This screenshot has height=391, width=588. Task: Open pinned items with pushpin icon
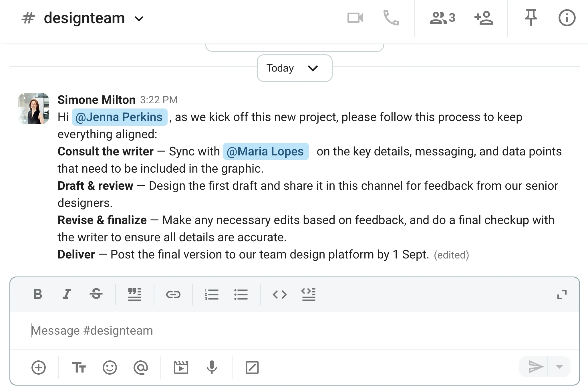click(x=531, y=18)
